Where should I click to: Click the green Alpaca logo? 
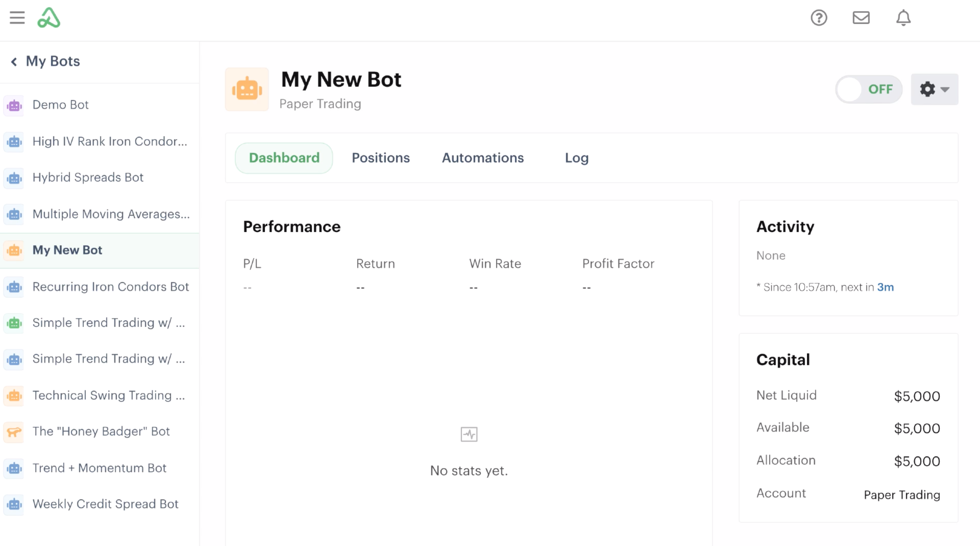point(49,17)
